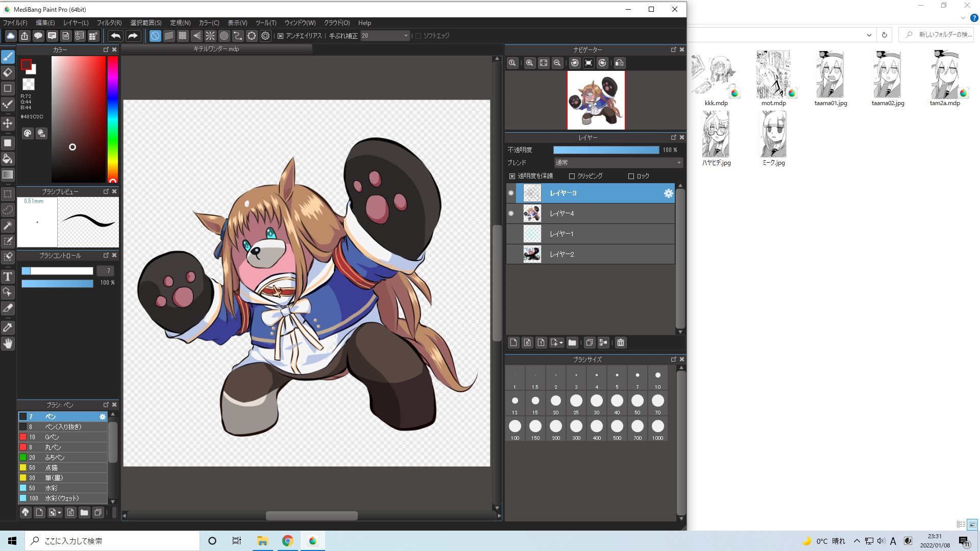Click brush opacity 100% slider in Brush Control
Image resolution: width=980 pixels, height=551 pixels.
57,283
